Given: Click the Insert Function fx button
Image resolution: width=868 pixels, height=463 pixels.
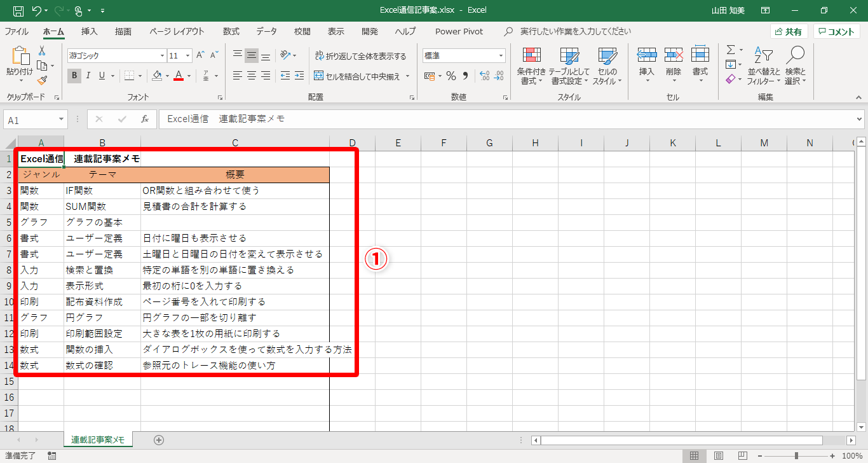Looking at the screenshot, I should point(145,119).
